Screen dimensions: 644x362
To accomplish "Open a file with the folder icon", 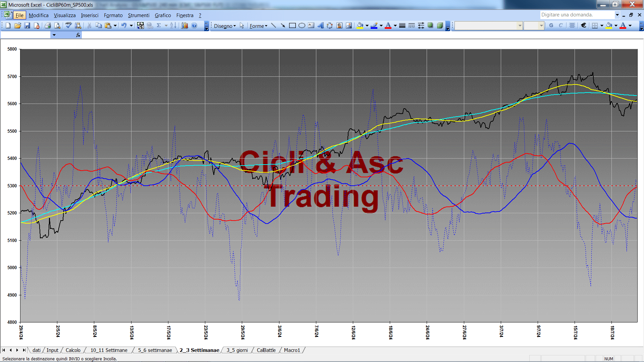I will [18, 25].
